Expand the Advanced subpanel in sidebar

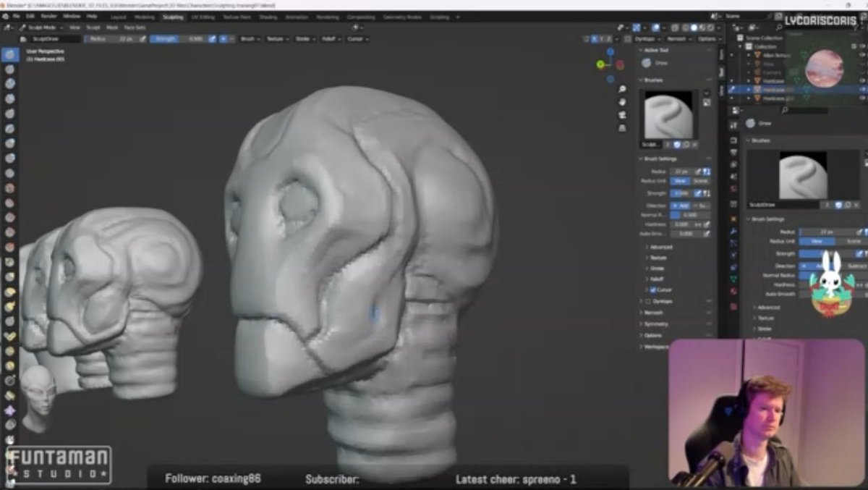click(x=661, y=247)
